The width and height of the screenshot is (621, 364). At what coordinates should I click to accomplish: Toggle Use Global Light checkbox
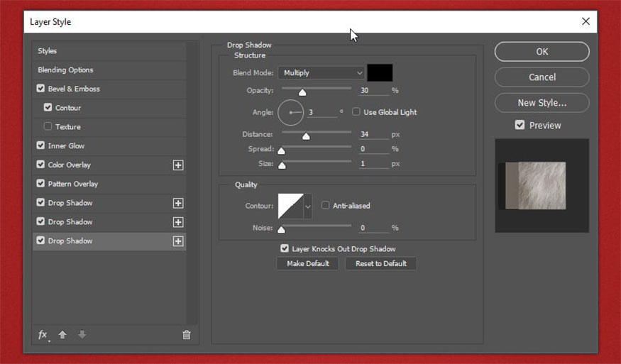click(x=356, y=112)
